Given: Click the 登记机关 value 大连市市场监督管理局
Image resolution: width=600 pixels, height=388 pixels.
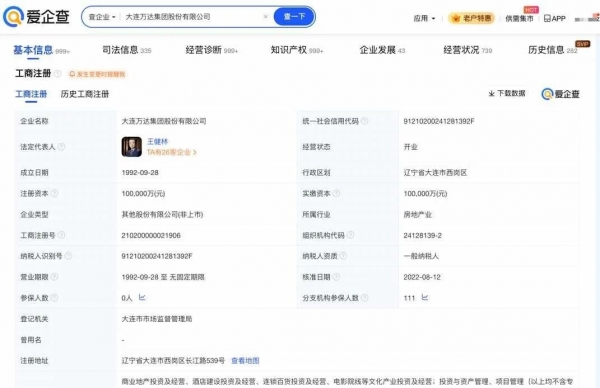Looking at the screenshot, I should point(157,319).
